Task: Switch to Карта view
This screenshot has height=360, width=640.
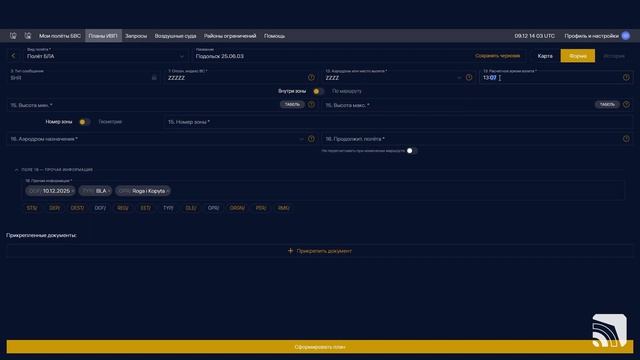Action: coord(545,56)
